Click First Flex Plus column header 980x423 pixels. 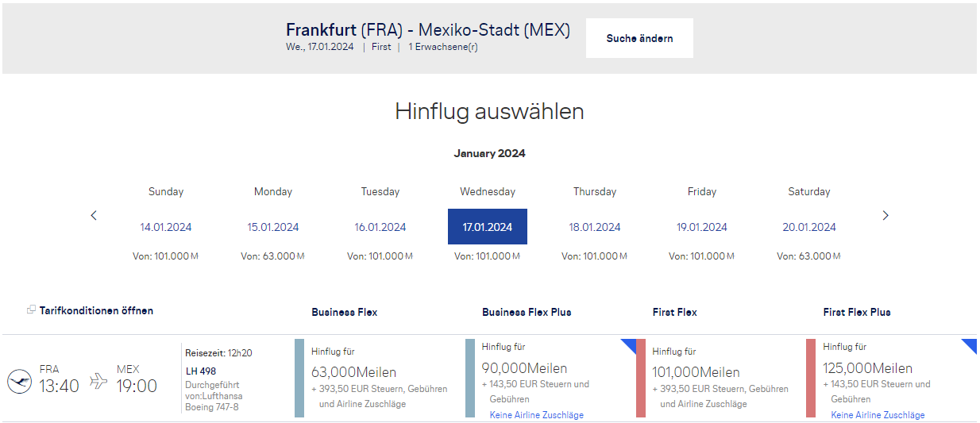click(x=857, y=312)
